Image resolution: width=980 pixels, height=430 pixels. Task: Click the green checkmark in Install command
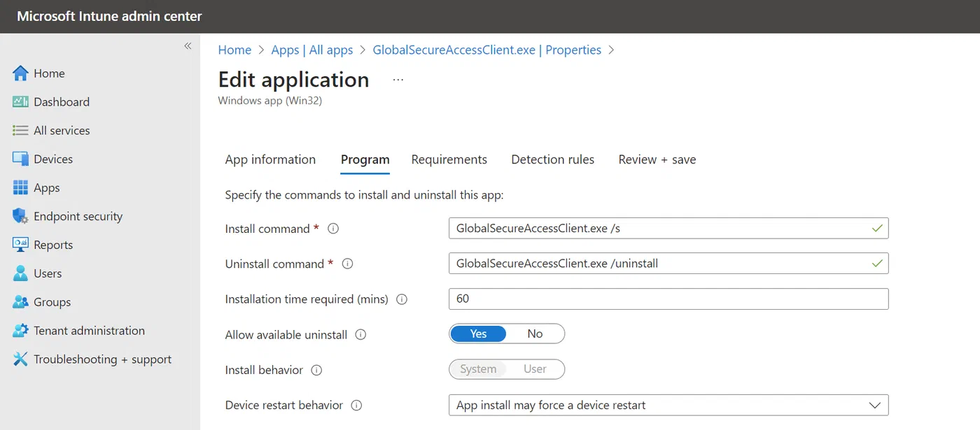click(877, 228)
